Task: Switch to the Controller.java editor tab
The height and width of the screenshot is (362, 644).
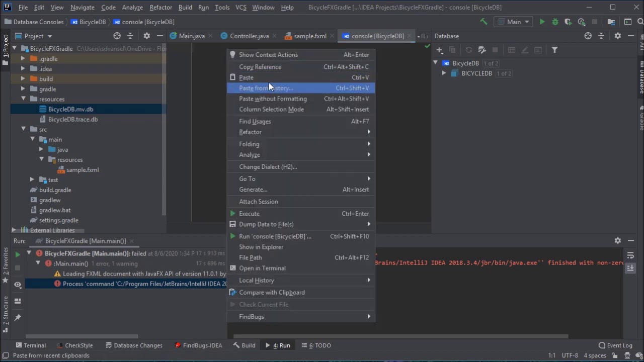Action: [x=249, y=36]
